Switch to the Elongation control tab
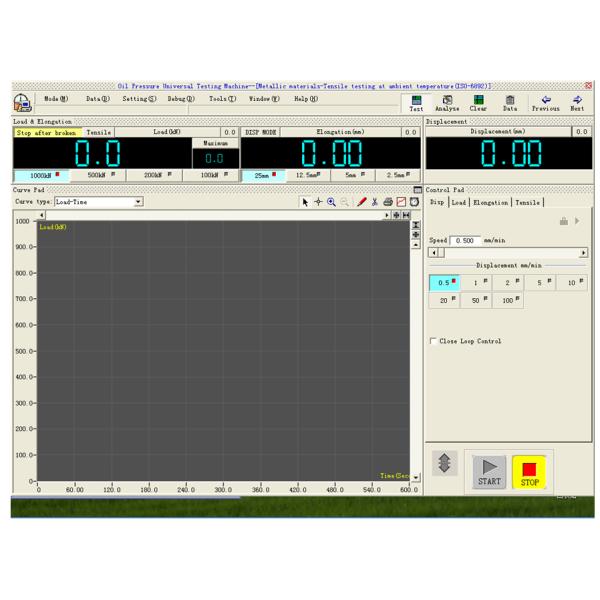Screen dimensions: 600x600 pos(491,202)
